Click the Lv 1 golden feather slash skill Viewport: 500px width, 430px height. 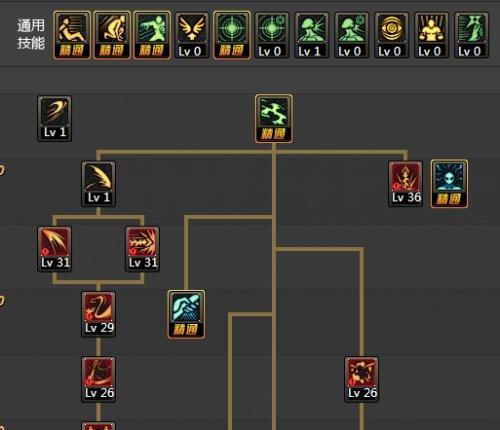pyautogui.click(x=99, y=184)
